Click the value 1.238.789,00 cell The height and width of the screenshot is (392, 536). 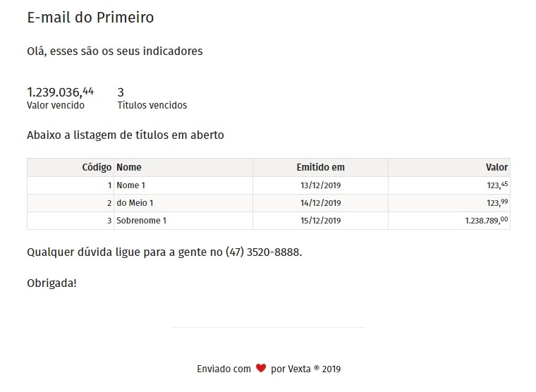pos(487,221)
